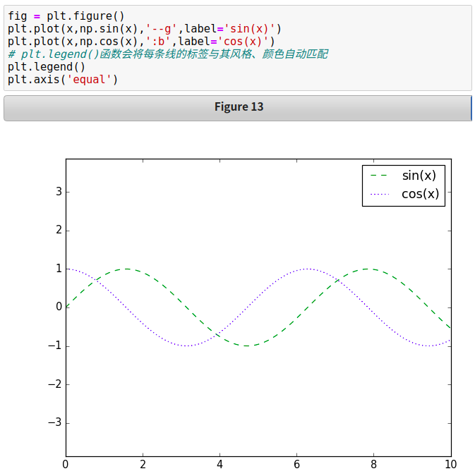Click the cos(x) plot code line
Image resolution: width=475 pixels, height=476 pixels.
click(x=141, y=42)
